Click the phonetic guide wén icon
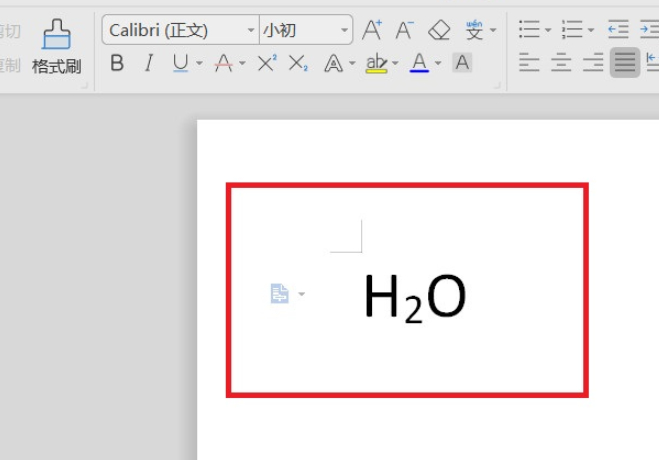The width and height of the screenshot is (659, 460). [x=474, y=30]
